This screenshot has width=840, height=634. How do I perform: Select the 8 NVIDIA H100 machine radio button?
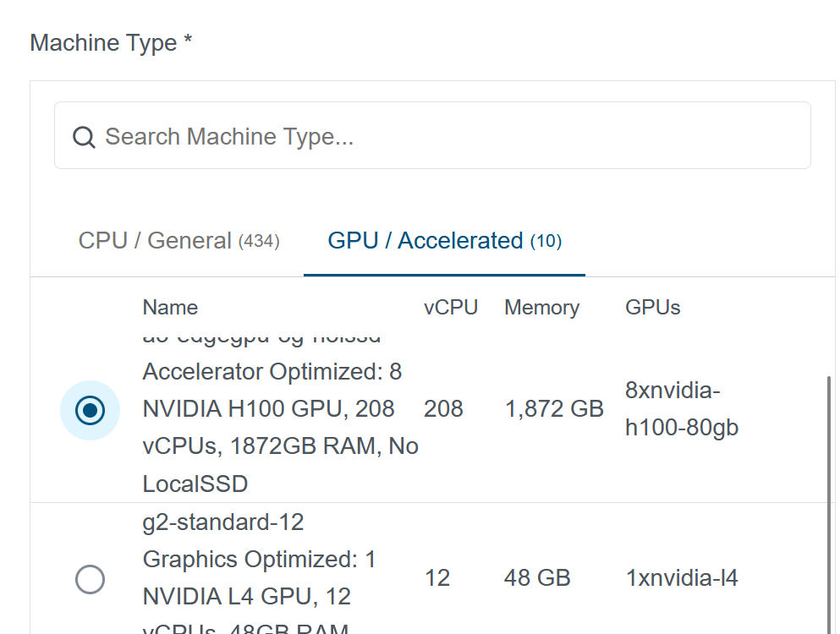coord(90,410)
